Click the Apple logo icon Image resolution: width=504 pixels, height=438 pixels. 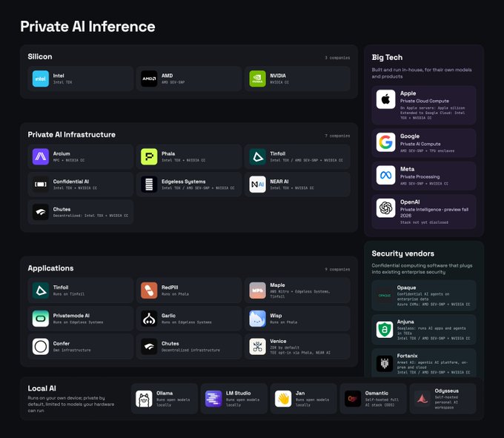[385, 99]
